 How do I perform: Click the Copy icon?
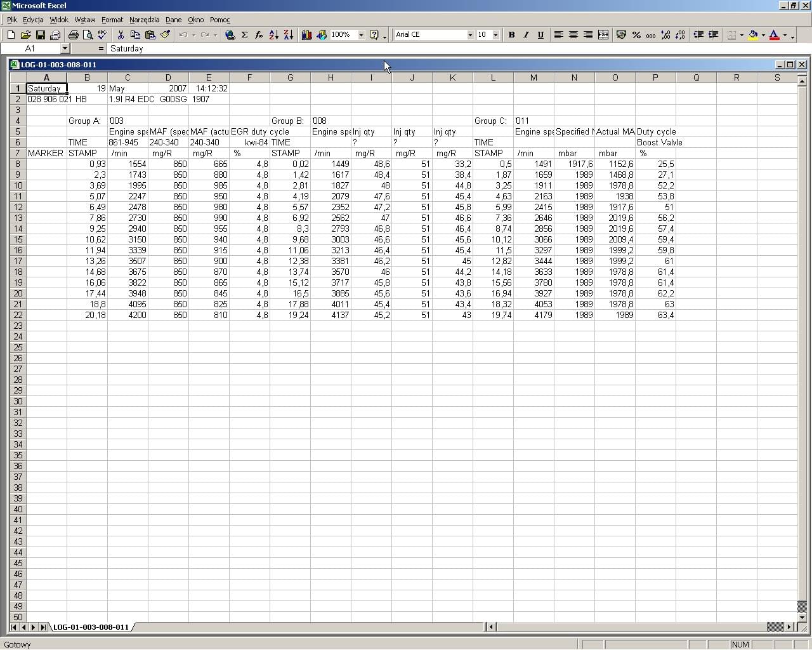(135, 35)
